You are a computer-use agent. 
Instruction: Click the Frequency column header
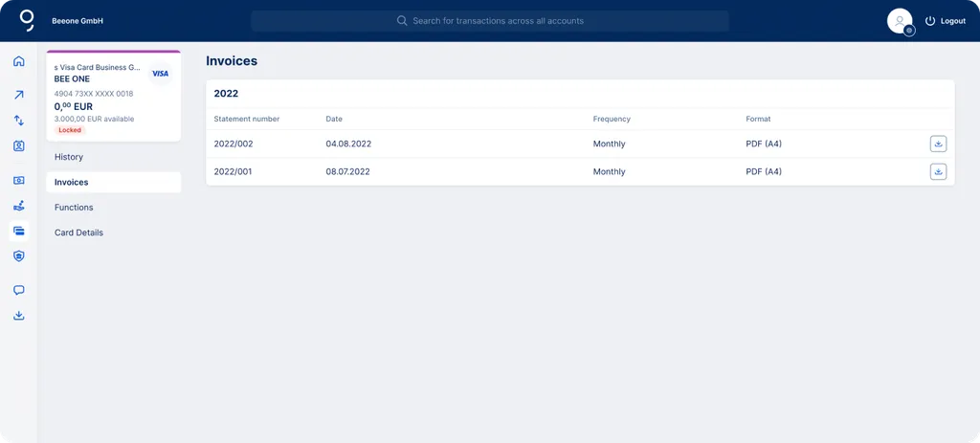[x=612, y=119]
